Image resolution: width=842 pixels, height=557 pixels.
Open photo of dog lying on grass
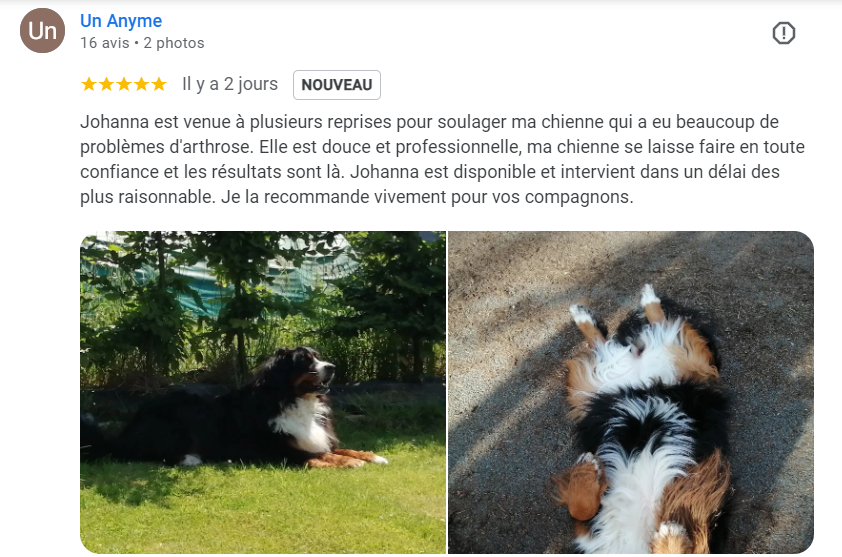coord(263,393)
